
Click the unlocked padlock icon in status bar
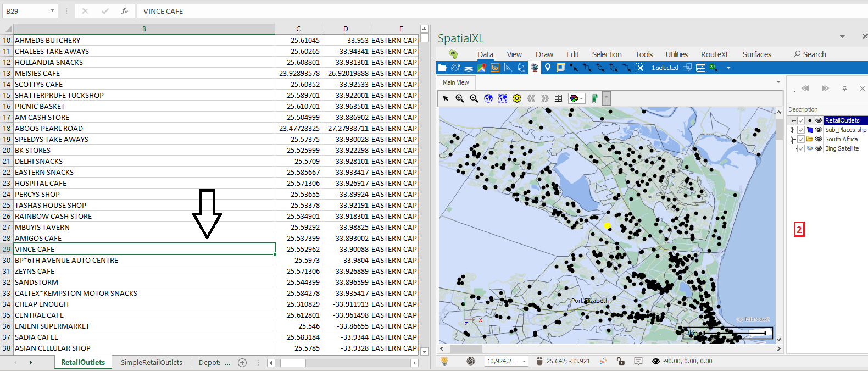tap(620, 361)
